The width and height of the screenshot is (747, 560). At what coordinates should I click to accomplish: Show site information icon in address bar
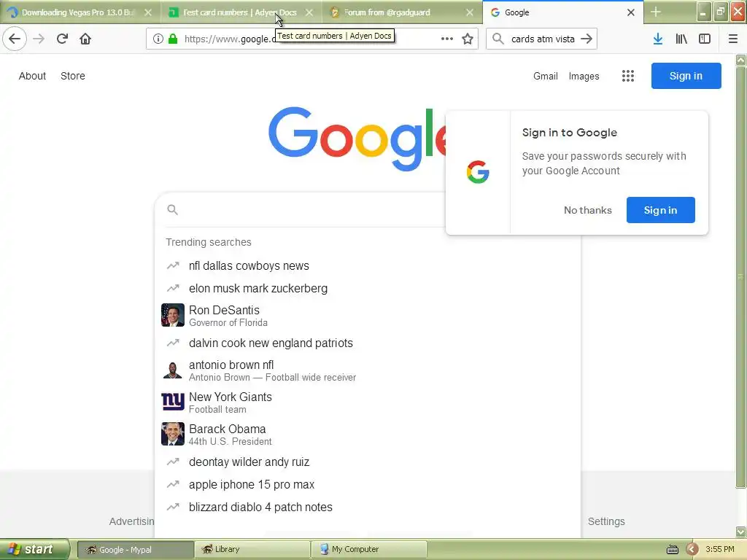coord(158,39)
